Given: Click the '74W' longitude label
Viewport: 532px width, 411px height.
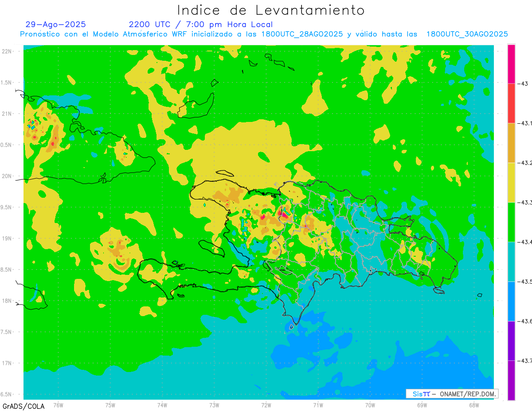Looking at the screenshot, I should pos(162,404).
